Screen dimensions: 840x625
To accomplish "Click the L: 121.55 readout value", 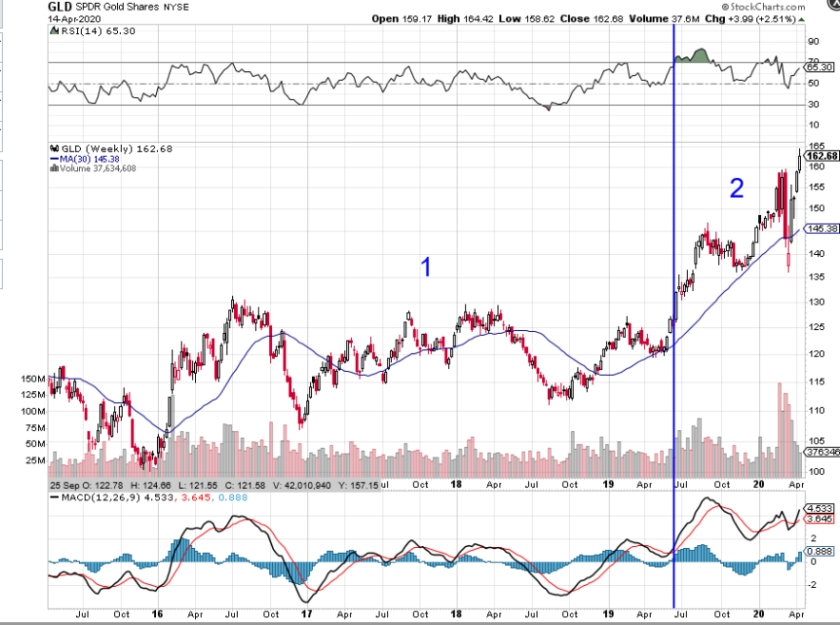I will pos(198,486).
